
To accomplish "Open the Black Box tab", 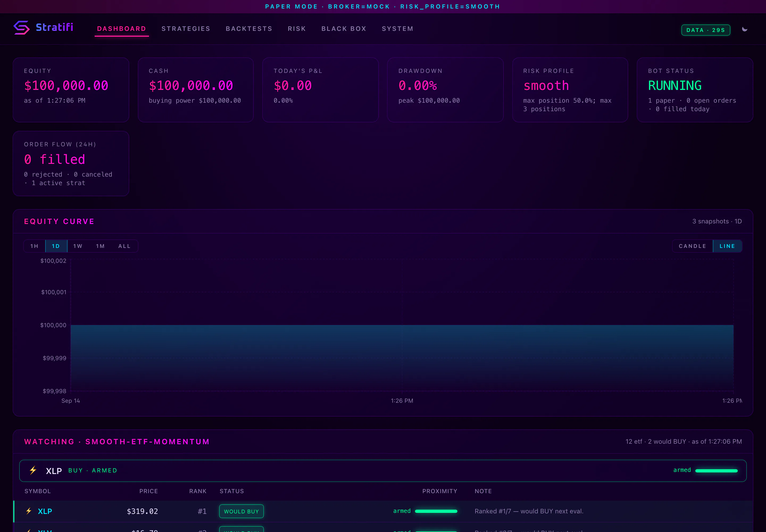I will (x=344, y=29).
